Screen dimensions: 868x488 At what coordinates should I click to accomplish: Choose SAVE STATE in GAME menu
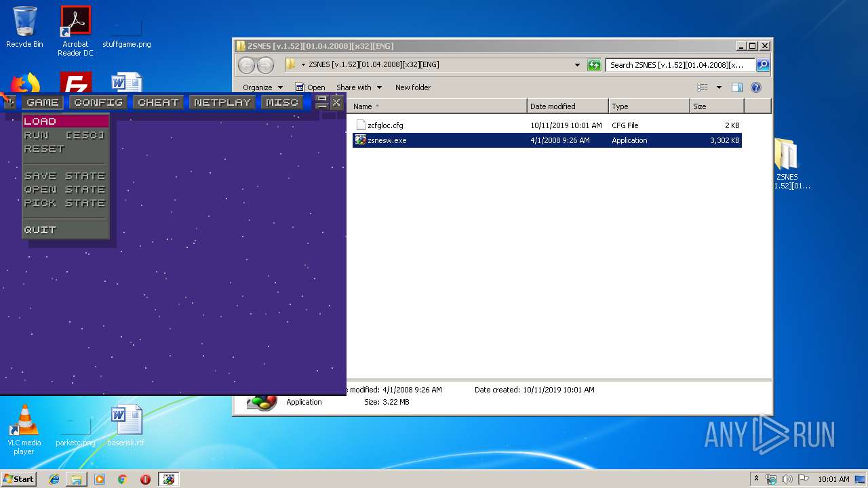66,176
